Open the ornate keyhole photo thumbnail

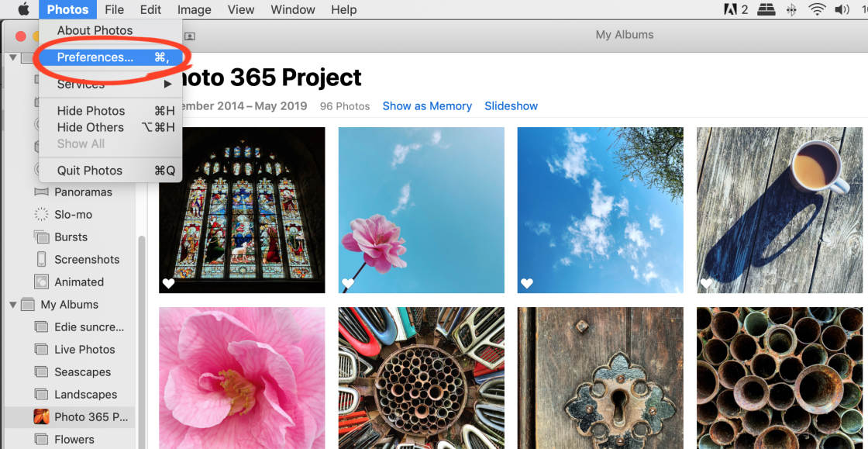click(x=601, y=378)
